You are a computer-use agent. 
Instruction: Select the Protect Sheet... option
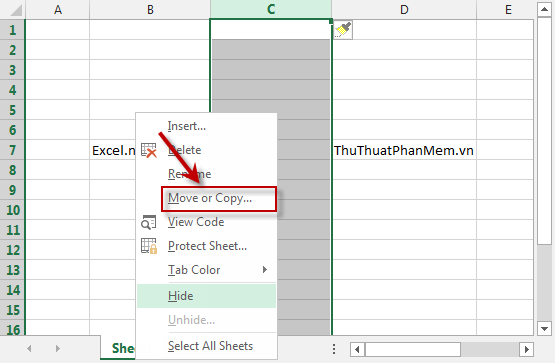point(207,246)
